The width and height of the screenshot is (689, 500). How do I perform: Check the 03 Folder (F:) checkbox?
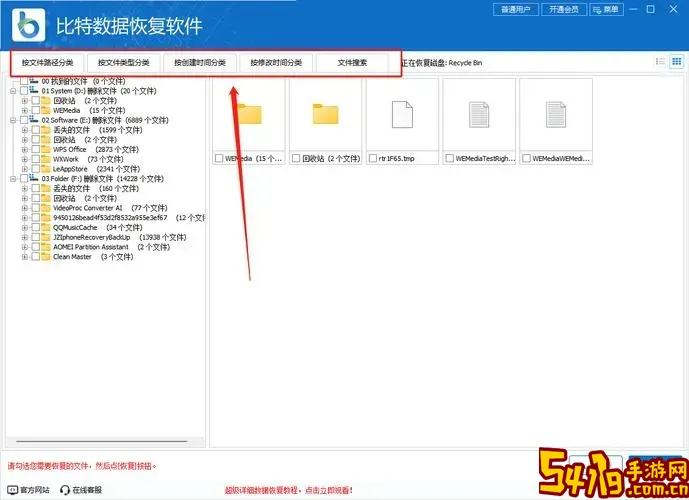pos(24,179)
